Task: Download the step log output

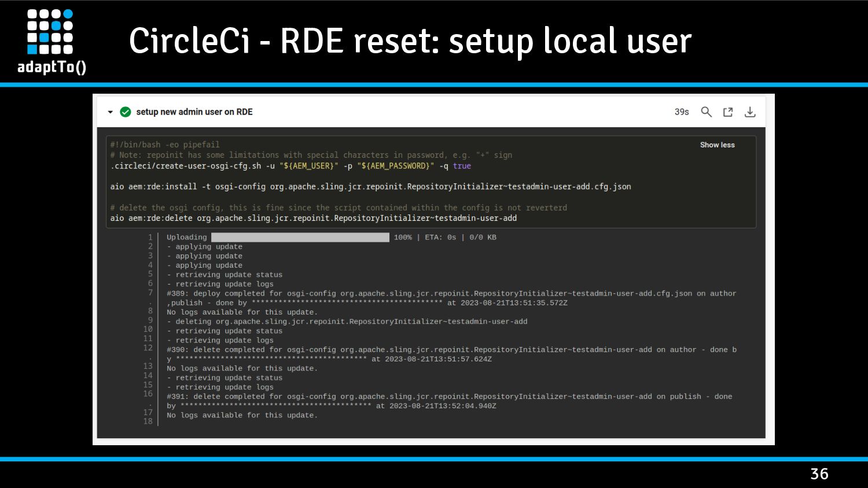Action: point(750,112)
